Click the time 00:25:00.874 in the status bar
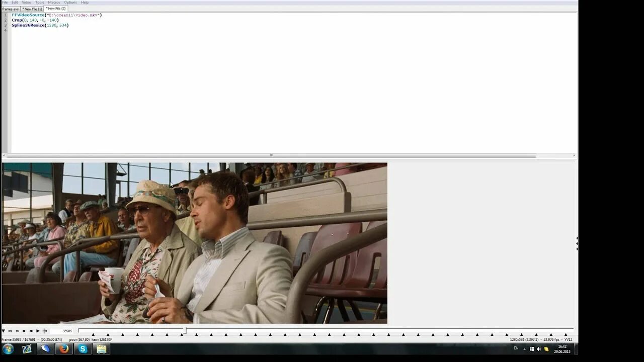Screen dimensions: 644x362 tap(52, 340)
